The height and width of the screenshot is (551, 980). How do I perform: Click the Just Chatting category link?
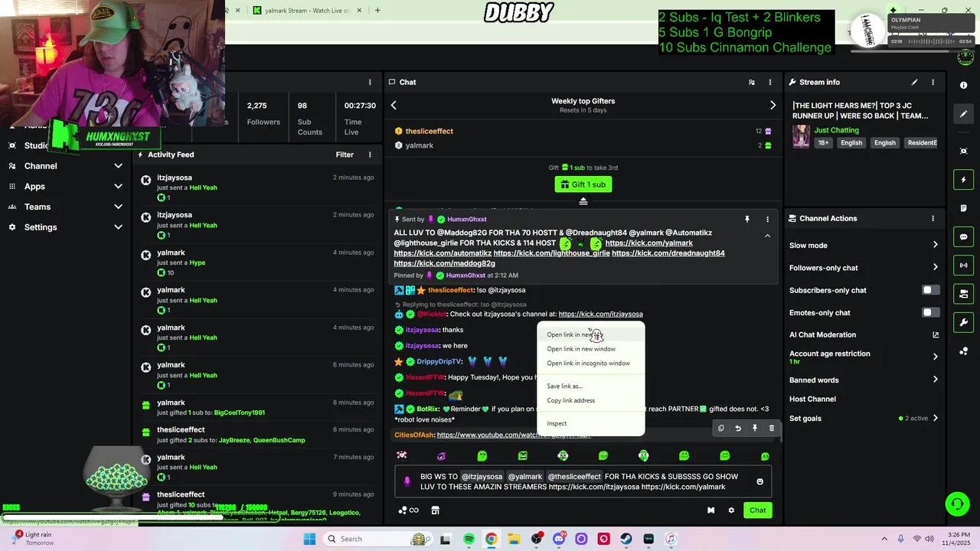(836, 130)
